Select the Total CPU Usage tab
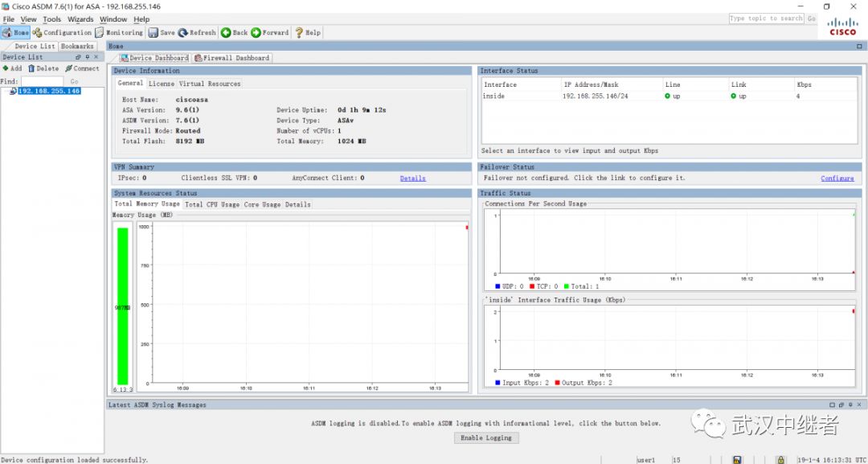The height and width of the screenshot is (464, 868). tap(212, 204)
